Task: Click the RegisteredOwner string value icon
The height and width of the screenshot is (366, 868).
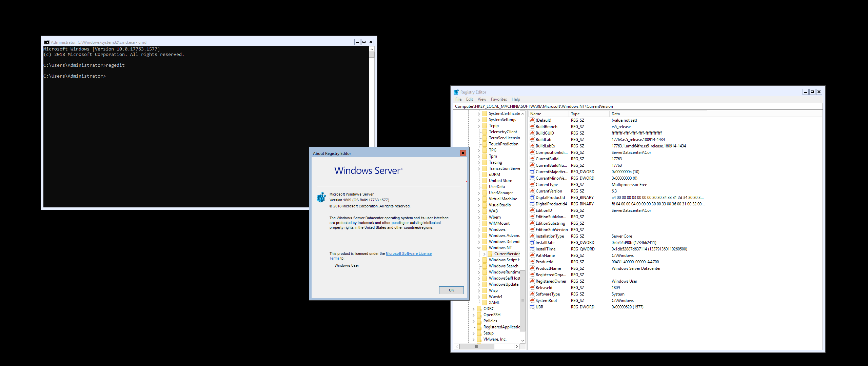Action: tap(532, 281)
